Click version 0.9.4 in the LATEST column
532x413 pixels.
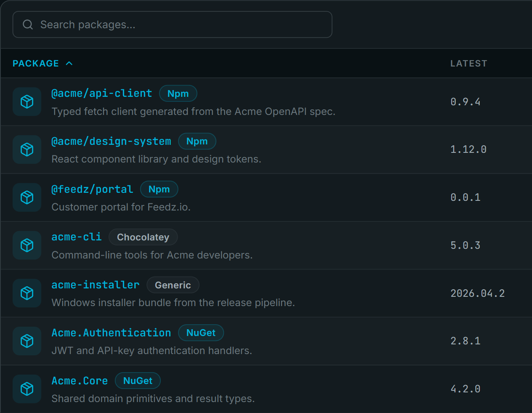click(x=465, y=102)
